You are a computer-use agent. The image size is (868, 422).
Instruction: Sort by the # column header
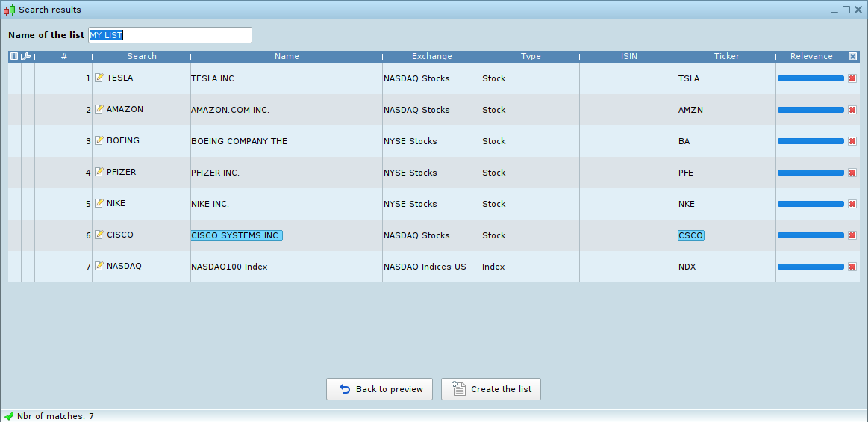pyautogui.click(x=64, y=56)
